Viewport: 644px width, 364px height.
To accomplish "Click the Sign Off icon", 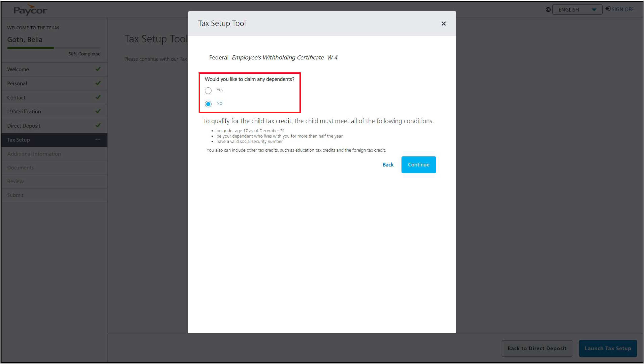I will point(608,9).
